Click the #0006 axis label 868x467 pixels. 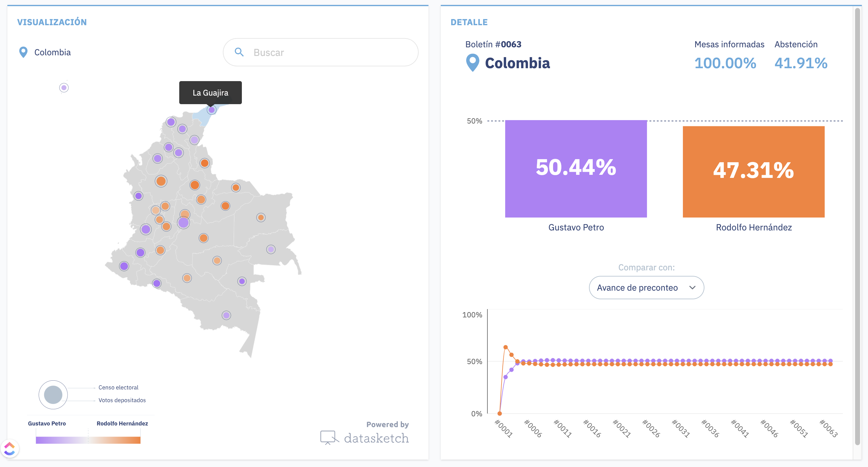coord(533,429)
